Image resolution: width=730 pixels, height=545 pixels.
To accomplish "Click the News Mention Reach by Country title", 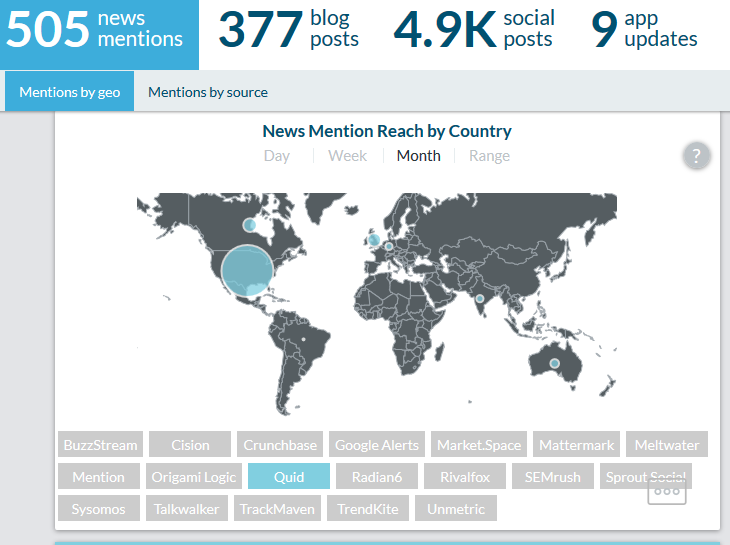I will [387, 131].
